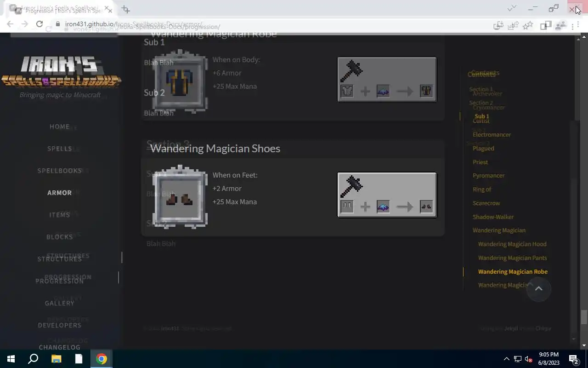Image resolution: width=588 pixels, height=368 pixels.
Task: Go to HOME in the sidebar
Action: 60,126
